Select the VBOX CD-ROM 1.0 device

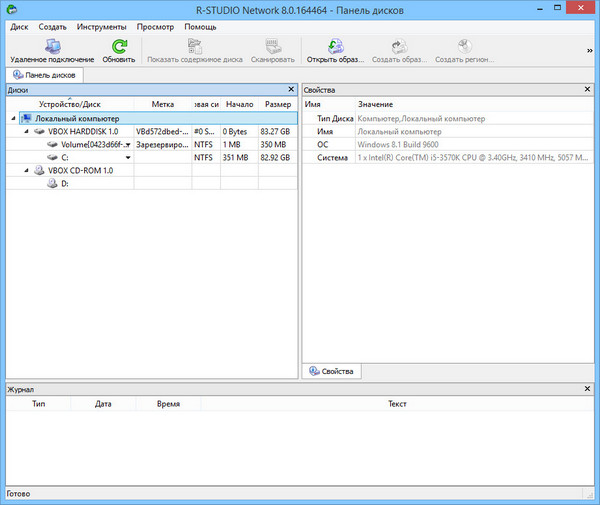82,170
